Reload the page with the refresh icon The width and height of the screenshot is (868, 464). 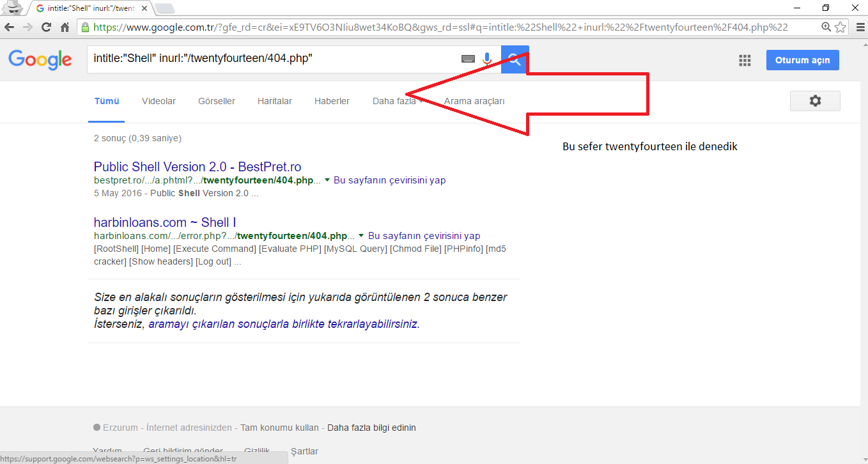coord(46,27)
